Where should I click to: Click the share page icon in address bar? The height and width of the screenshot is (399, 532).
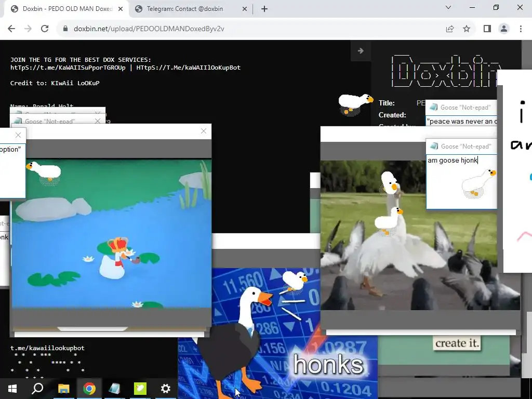(450, 29)
